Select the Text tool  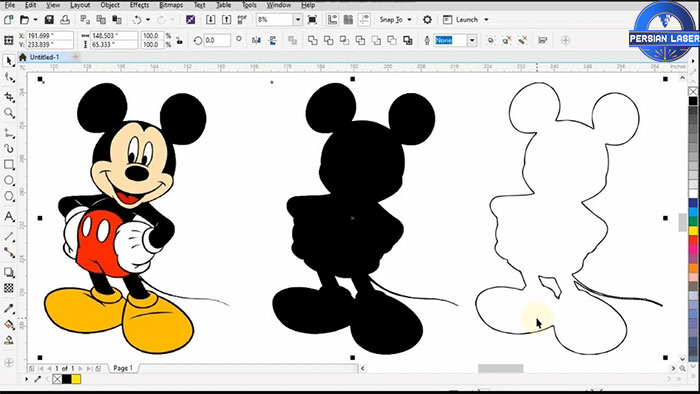pos(9,217)
